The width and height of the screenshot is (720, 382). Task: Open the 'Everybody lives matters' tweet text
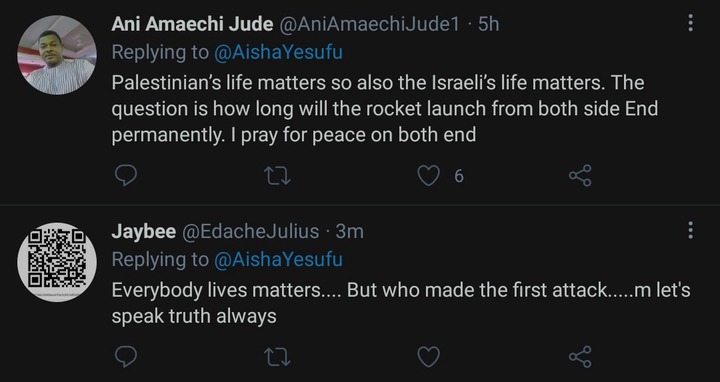[401, 303]
